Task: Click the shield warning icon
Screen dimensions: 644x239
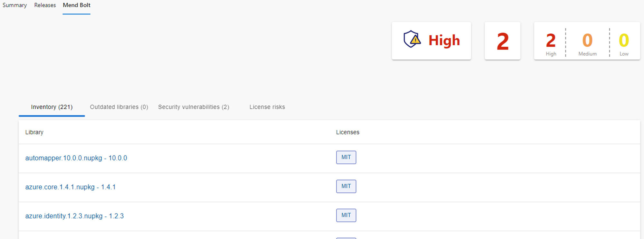Action: pos(412,39)
